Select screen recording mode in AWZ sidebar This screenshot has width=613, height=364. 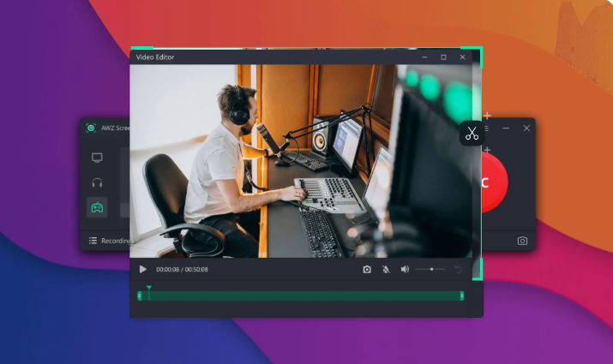[x=97, y=158]
